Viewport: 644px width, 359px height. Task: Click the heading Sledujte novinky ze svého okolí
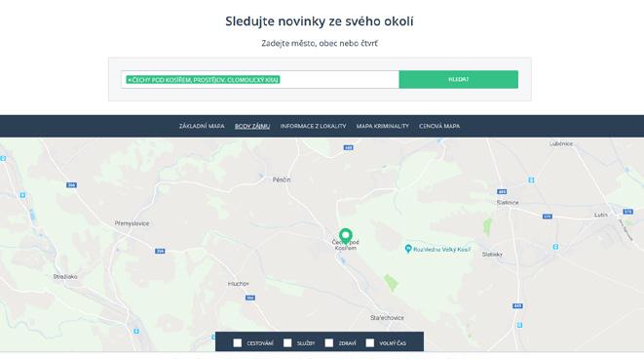[320, 20]
